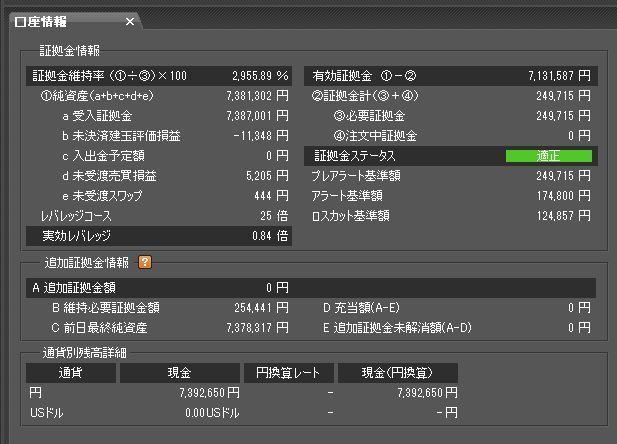This screenshot has height=444, width=617.
Task: Click the ロスカット基準額 label
Action: [351, 215]
